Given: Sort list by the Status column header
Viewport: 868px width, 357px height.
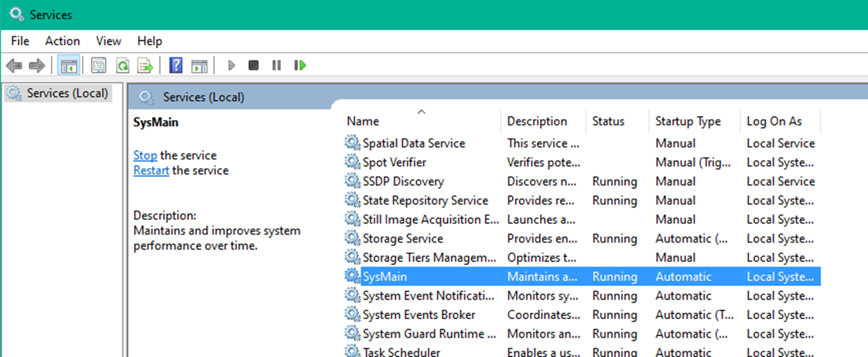Looking at the screenshot, I should point(608,122).
